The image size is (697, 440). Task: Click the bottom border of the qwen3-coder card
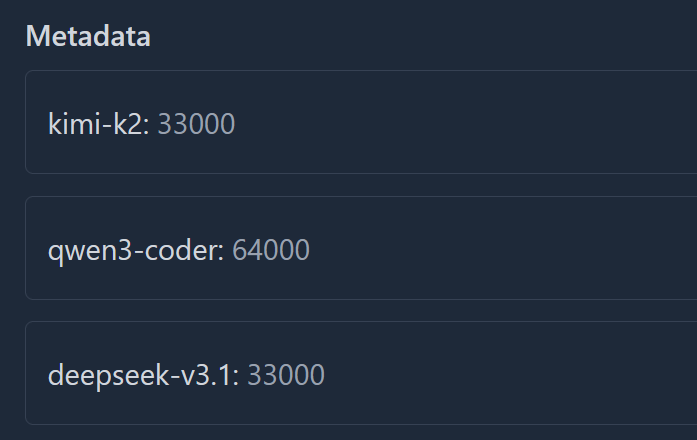point(361,300)
